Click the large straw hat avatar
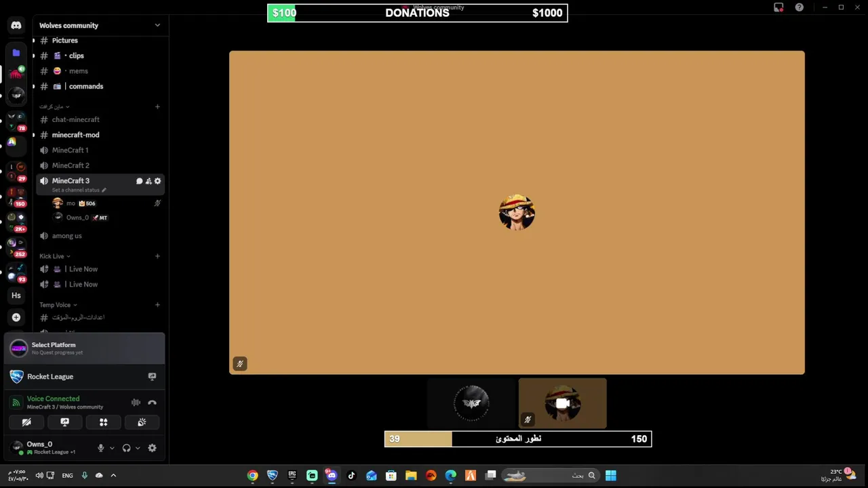The height and width of the screenshot is (488, 868). [517, 213]
